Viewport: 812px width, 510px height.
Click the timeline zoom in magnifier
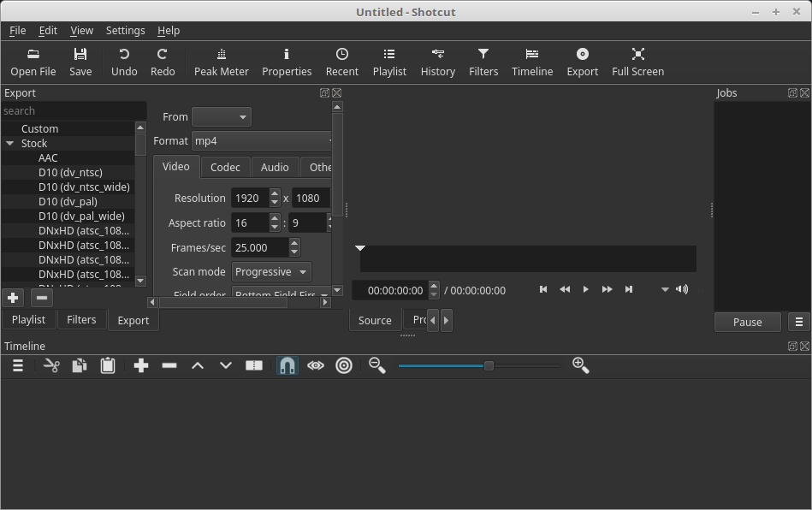click(x=580, y=366)
